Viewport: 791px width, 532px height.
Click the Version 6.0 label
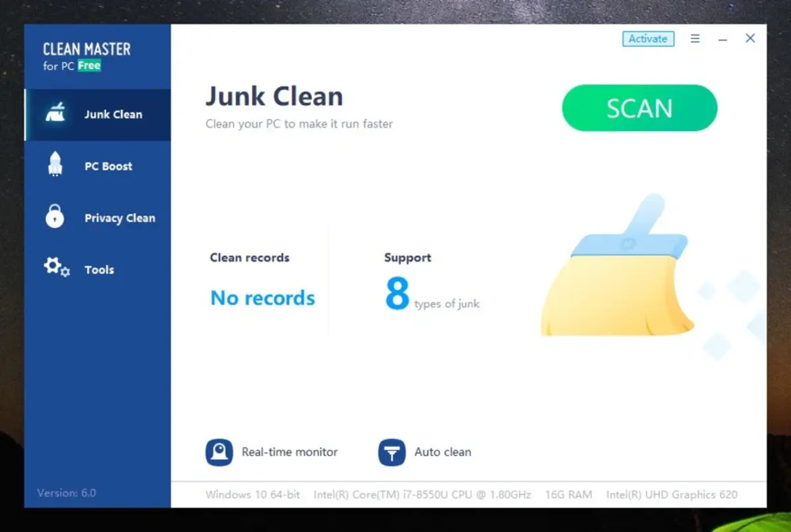tap(67, 492)
